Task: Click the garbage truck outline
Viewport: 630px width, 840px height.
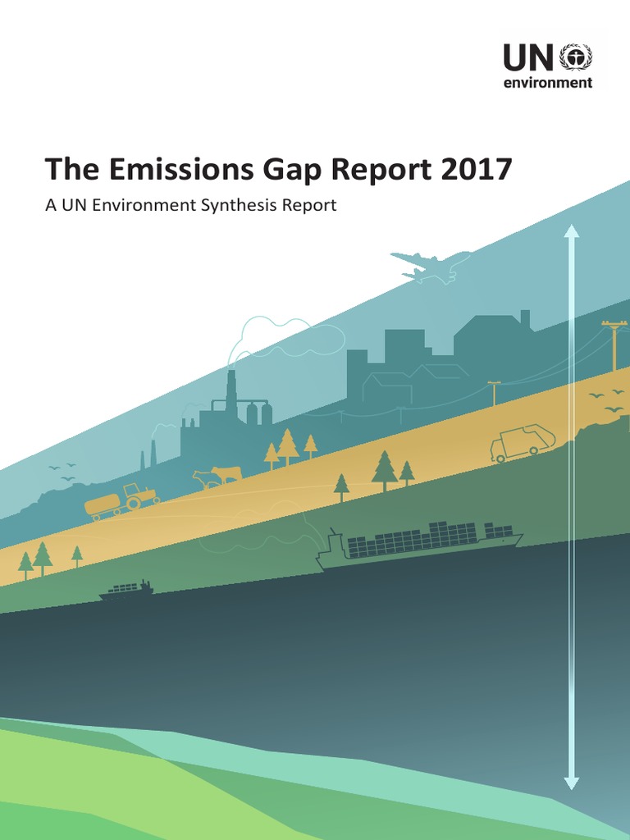Action: [x=523, y=443]
